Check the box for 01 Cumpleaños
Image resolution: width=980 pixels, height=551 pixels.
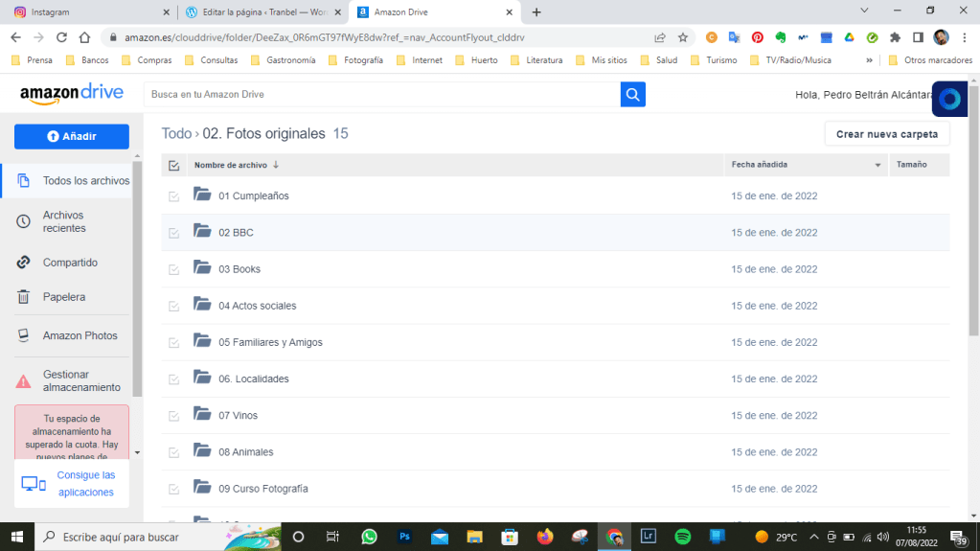(173, 196)
